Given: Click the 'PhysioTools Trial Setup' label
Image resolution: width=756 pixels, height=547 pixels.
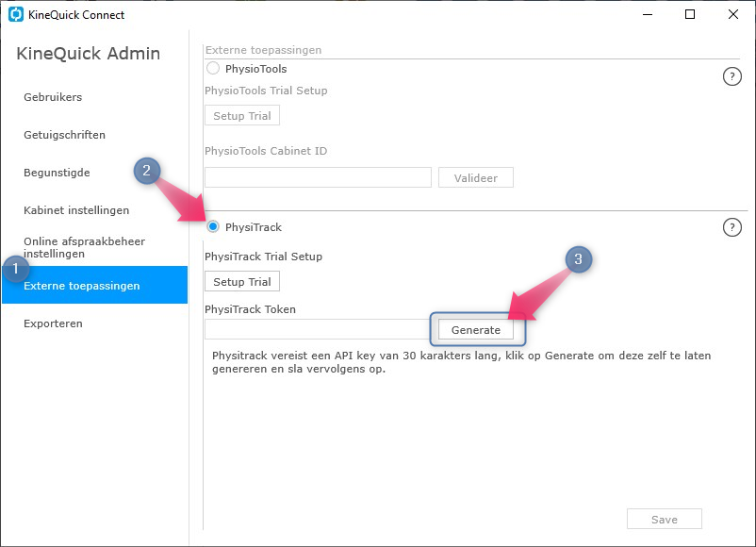Looking at the screenshot, I should [x=266, y=91].
